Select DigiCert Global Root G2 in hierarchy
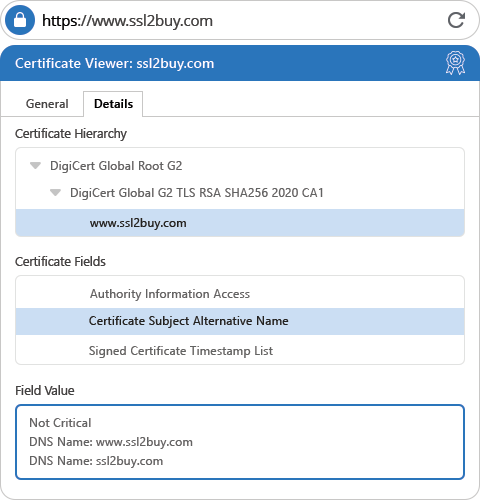Screen dimensions: 480x500 [x=116, y=166]
